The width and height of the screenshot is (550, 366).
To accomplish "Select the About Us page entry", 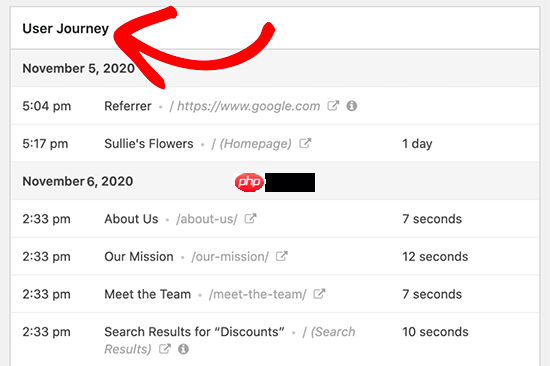I will pyautogui.click(x=131, y=219).
